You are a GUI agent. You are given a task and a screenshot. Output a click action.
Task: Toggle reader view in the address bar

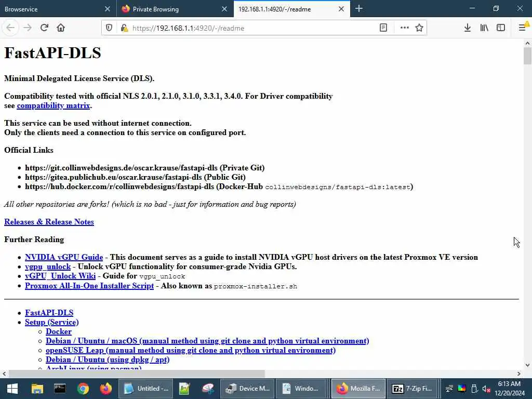click(383, 28)
